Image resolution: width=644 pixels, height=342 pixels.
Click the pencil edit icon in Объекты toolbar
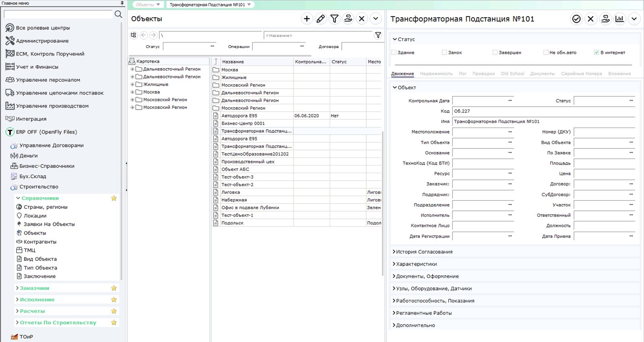tap(320, 19)
